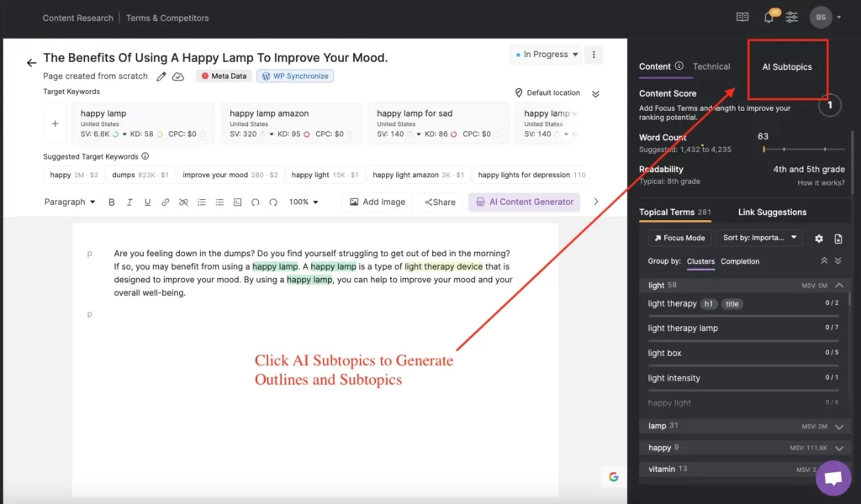
Task: Select Completion grouping option
Action: pyautogui.click(x=740, y=261)
